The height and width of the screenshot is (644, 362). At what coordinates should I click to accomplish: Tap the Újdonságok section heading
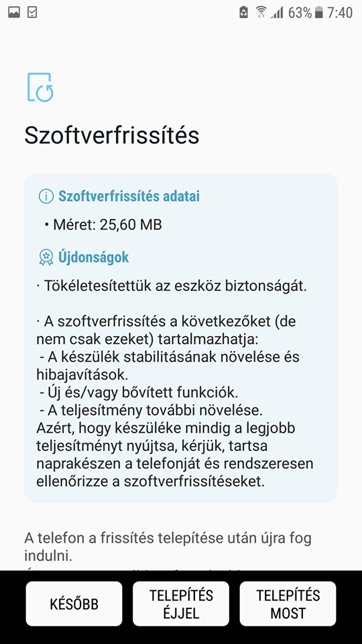[94, 258]
